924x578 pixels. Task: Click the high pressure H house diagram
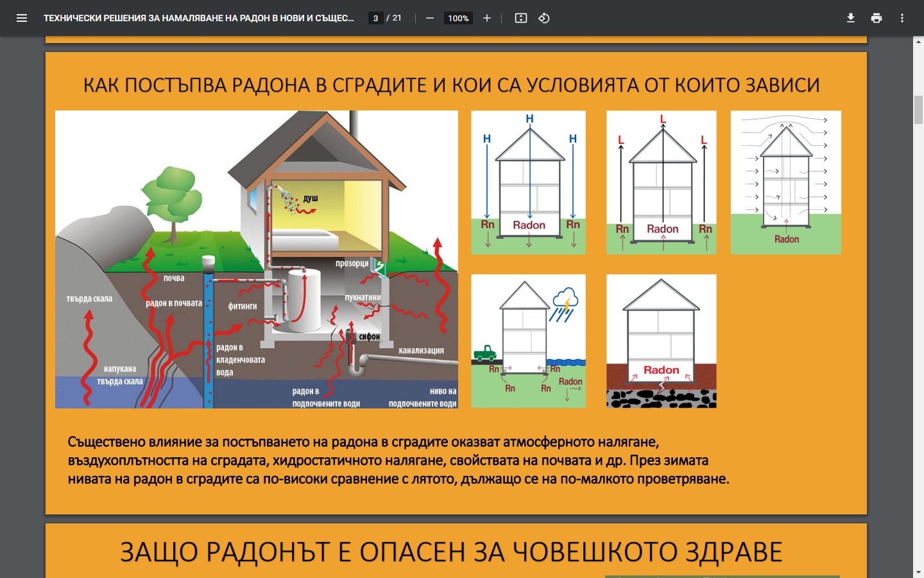coord(529,182)
